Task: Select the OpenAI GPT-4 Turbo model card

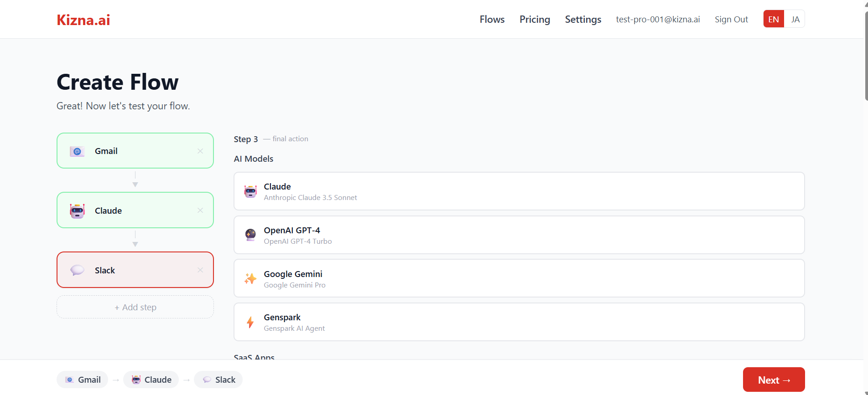Action: coord(519,235)
